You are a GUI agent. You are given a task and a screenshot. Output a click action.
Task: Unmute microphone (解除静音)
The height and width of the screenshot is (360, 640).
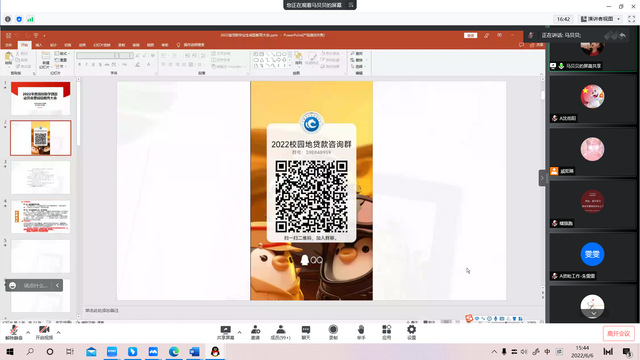click(14, 333)
